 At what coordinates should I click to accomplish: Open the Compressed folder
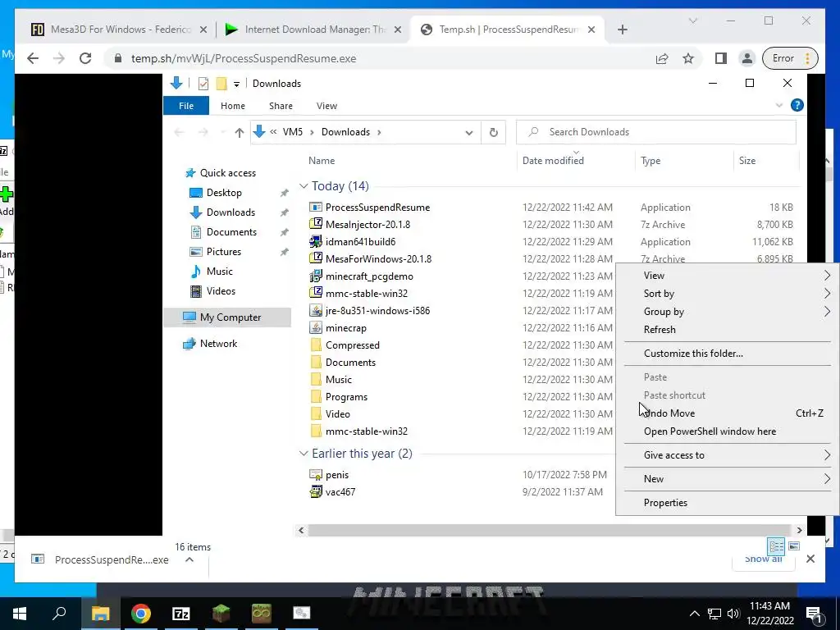click(352, 345)
